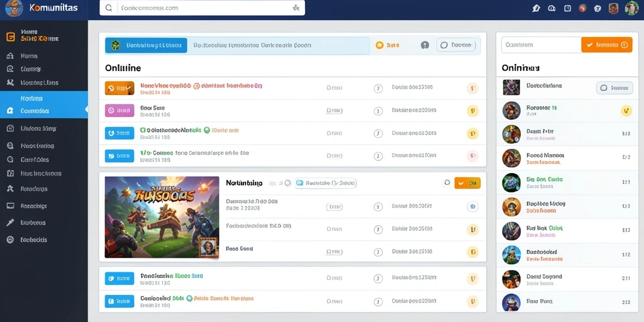Click the pale pink circle icon in the orange-badge row
This screenshot has width=644, height=322.
point(473,88)
